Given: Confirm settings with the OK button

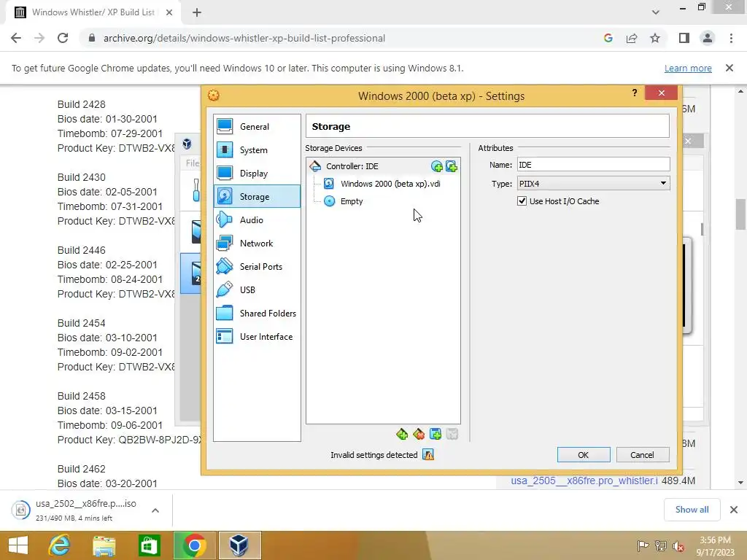Looking at the screenshot, I should click(x=584, y=455).
